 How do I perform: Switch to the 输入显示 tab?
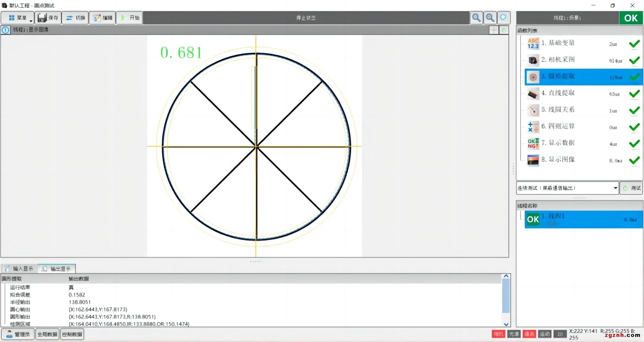click(x=19, y=269)
